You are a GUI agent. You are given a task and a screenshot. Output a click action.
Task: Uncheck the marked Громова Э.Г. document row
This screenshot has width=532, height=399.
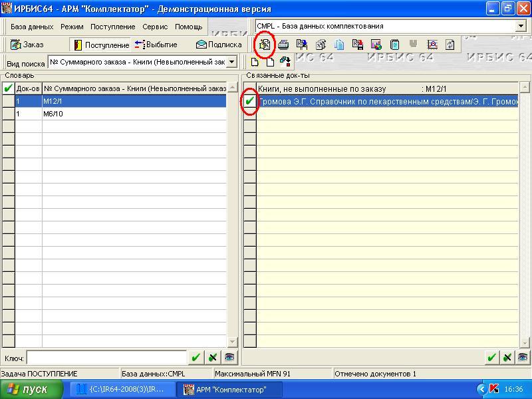point(249,102)
